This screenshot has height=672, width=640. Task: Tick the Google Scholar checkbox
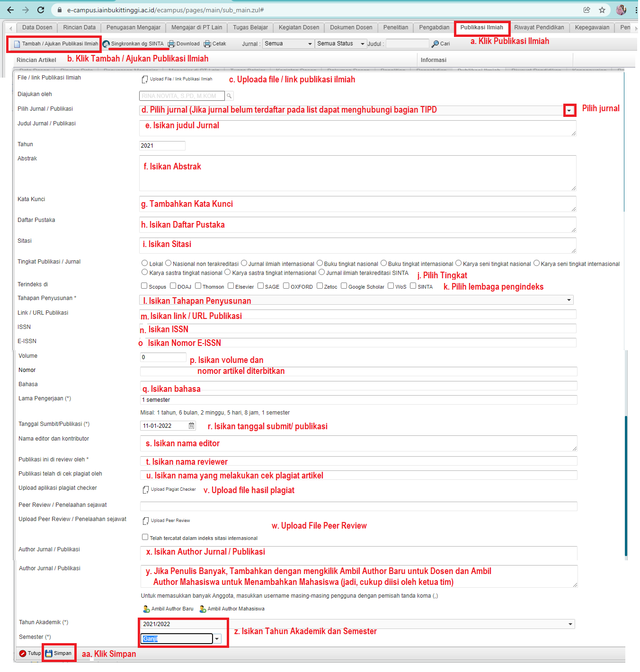tap(344, 286)
